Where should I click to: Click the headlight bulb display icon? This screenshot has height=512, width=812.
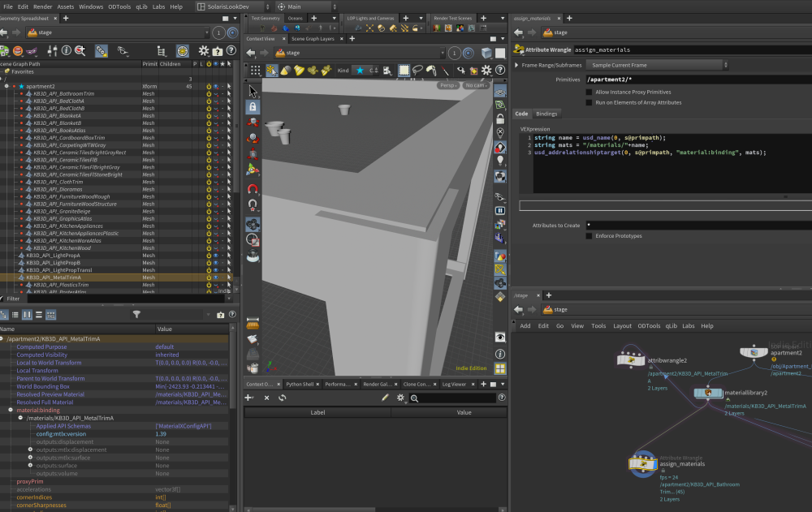click(499, 161)
